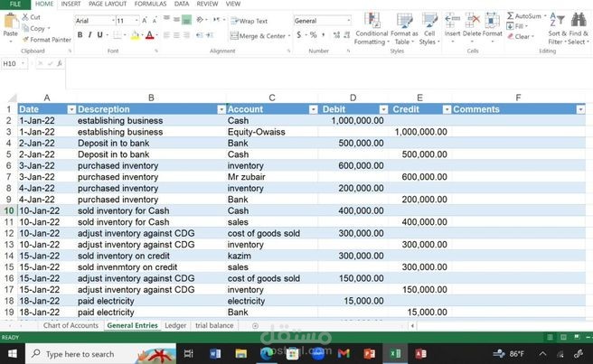The image size is (593, 364).
Task: Decrease the cell indent
Action: click(x=199, y=35)
